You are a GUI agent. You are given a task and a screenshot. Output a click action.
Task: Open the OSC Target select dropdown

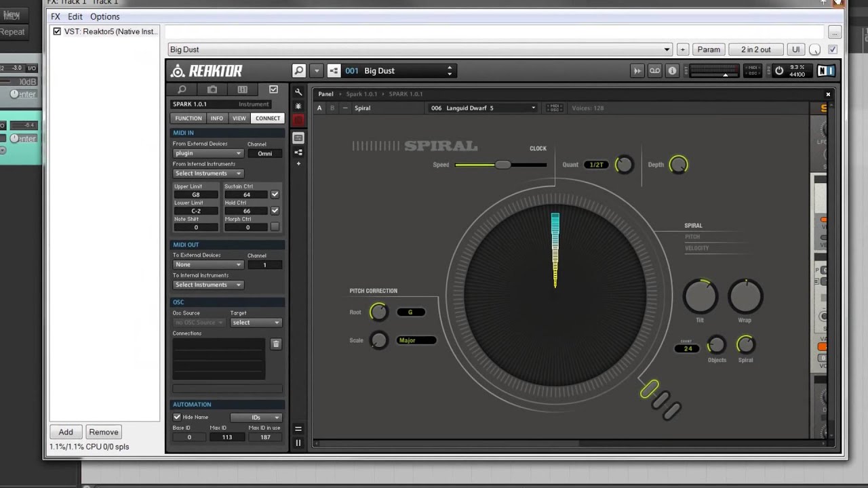pyautogui.click(x=256, y=323)
